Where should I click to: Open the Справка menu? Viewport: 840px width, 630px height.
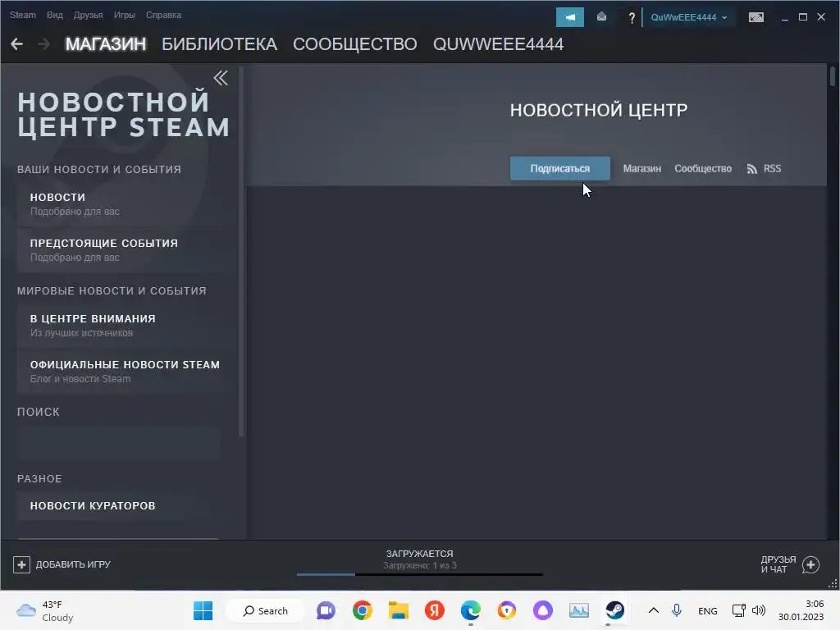click(x=163, y=15)
